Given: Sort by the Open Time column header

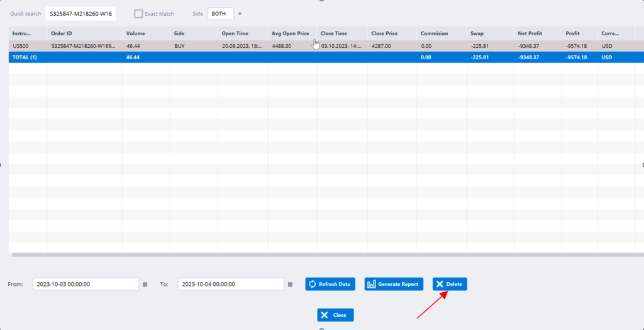Looking at the screenshot, I should (x=243, y=33).
